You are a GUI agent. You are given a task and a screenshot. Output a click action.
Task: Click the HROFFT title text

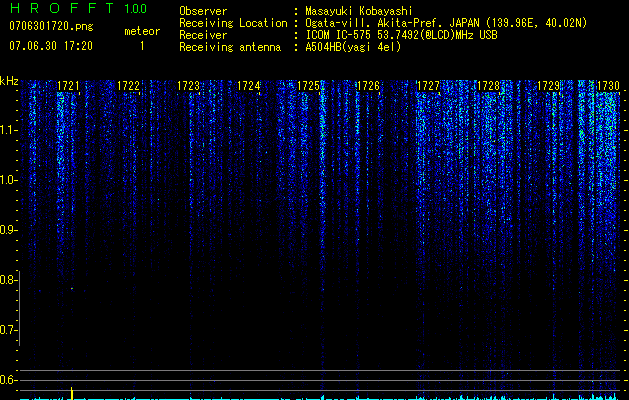(x=62, y=8)
